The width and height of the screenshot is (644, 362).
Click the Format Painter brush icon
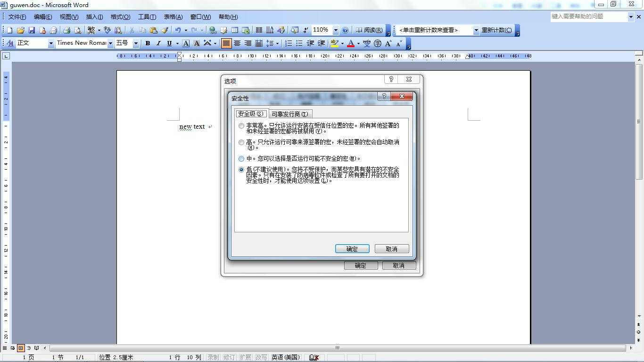tap(165, 30)
